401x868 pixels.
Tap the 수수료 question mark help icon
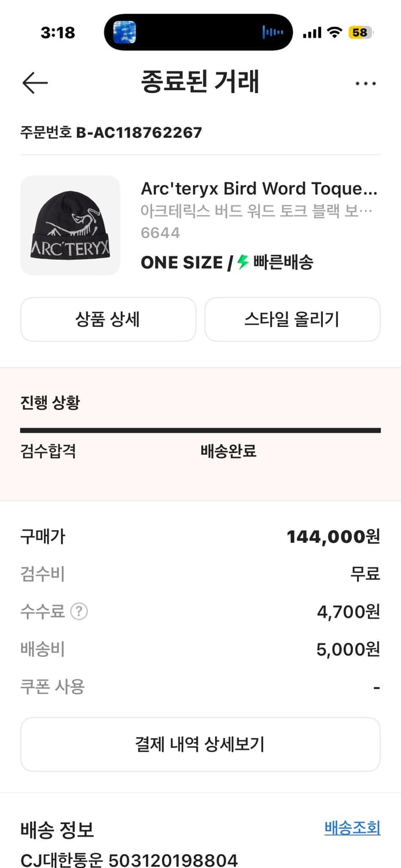(79, 612)
